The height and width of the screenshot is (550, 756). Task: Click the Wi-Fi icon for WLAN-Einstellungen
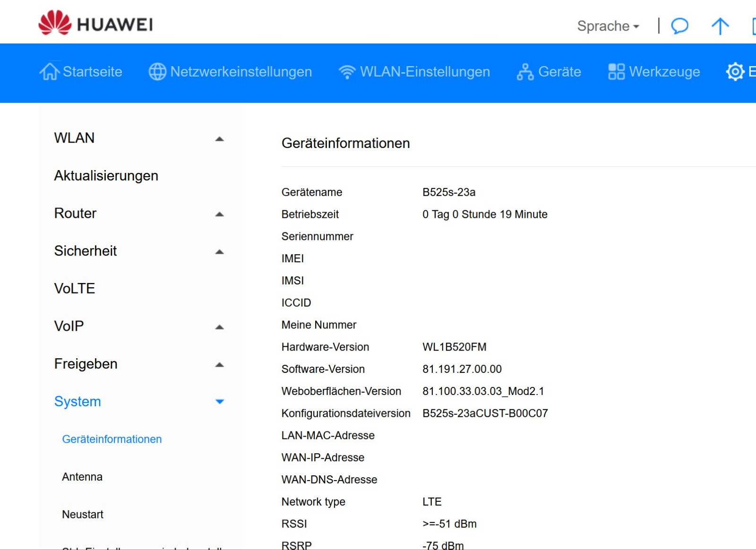347,72
